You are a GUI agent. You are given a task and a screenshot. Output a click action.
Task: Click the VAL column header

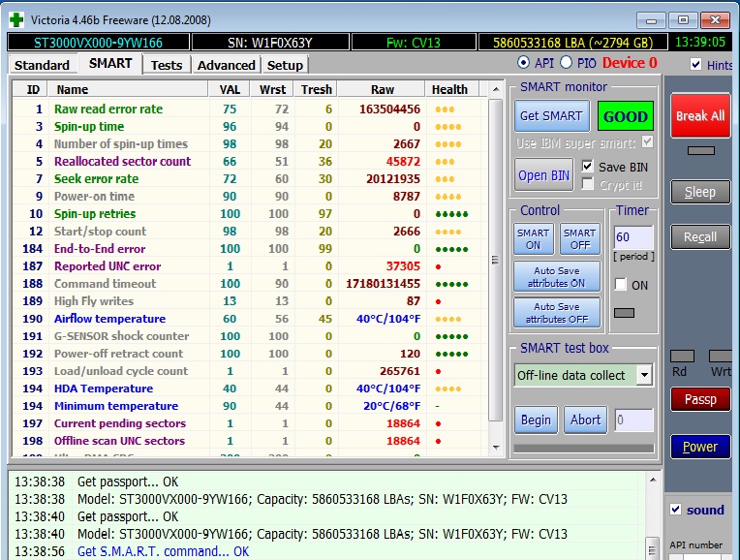coord(230,89)
